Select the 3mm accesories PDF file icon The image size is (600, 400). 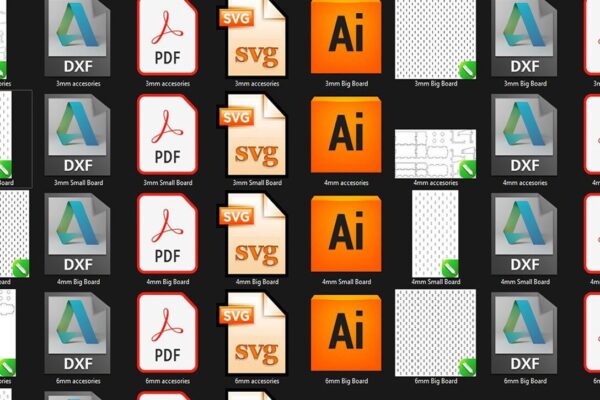[x=168, y=38]
